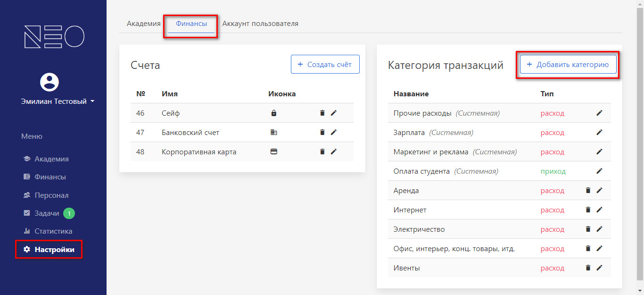This screenshot has height=295, width=644.
Task: Click the green Задачи notification badge
Action: pos(69,213)
